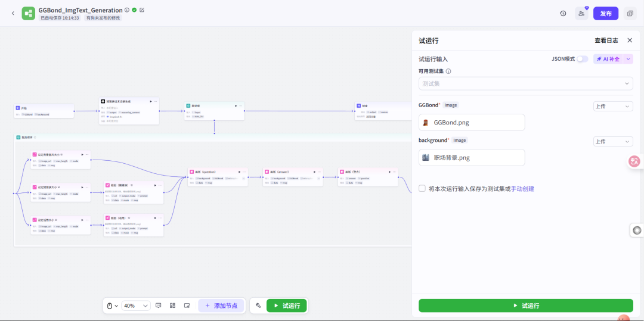This screenshot has width=644, height=321.
Task: Click the edit pencil beside the workflow title
Action: point(142,10)
